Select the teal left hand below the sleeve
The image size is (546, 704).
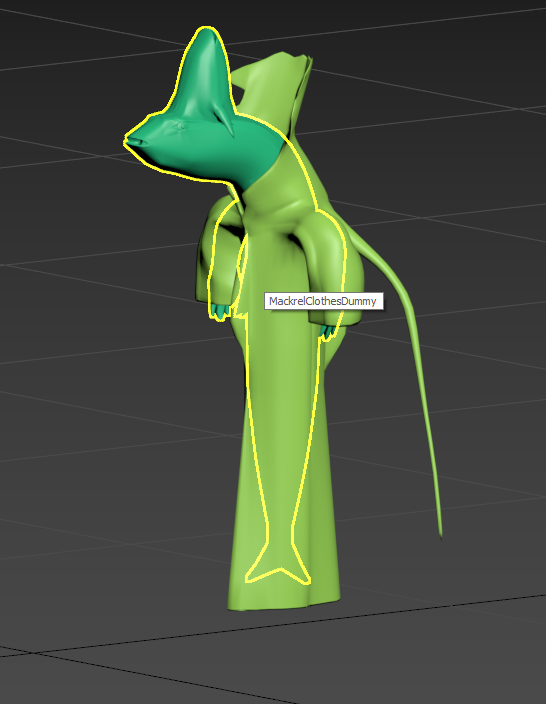coord(219,311)
